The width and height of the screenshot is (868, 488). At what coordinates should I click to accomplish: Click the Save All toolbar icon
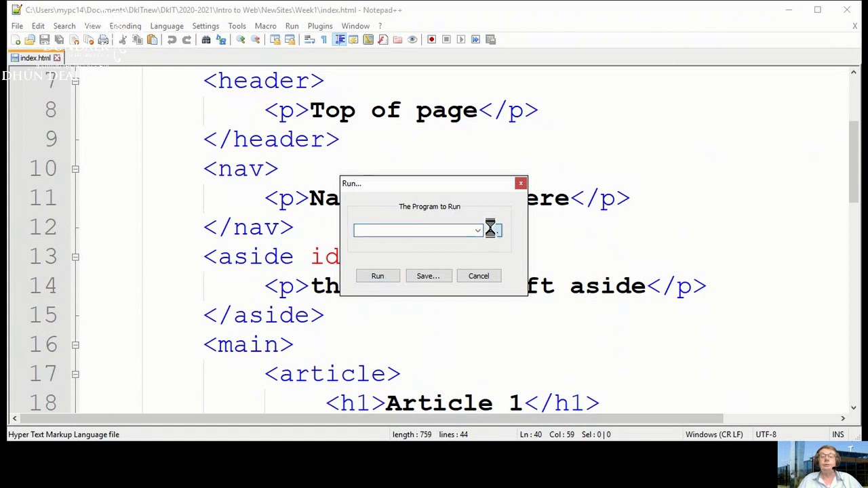click(x=59, y=40)
